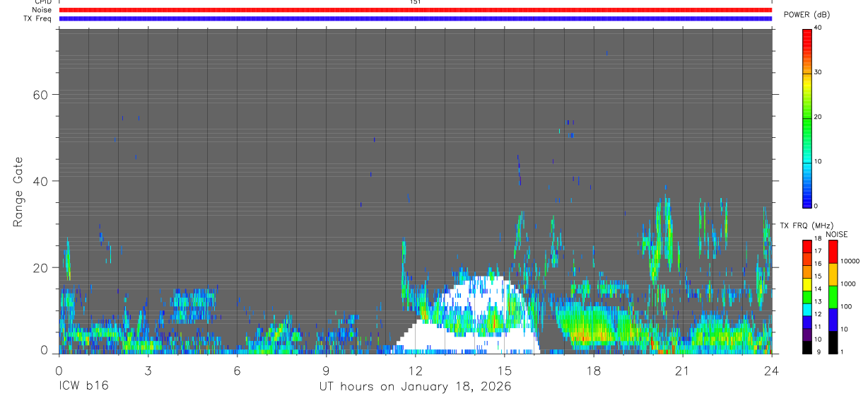Click the 'Noise' row label at top left
Image resolution: width=868 pixels, height=401 pixels.
[42, 10]
